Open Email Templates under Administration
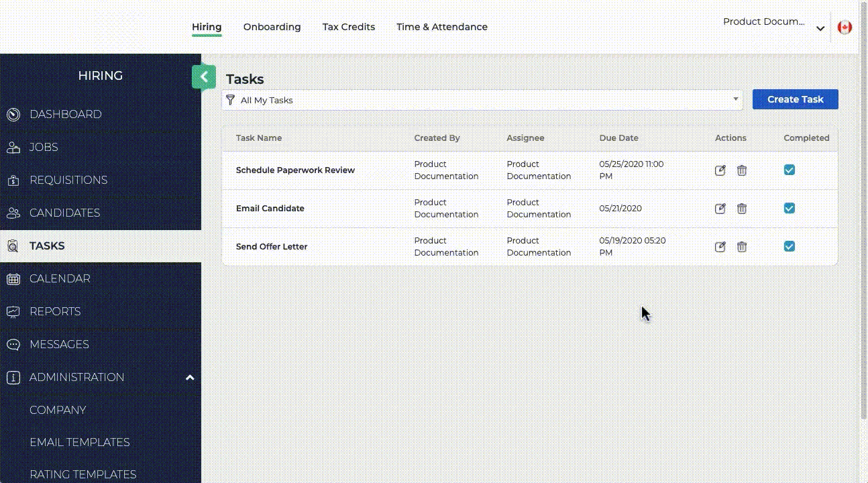 79,442
